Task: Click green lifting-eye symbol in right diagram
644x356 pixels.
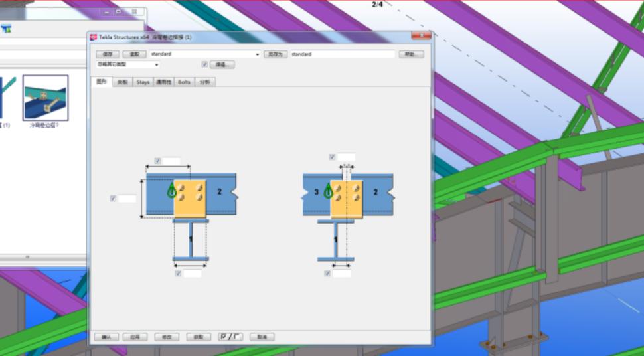Action: 328,191
